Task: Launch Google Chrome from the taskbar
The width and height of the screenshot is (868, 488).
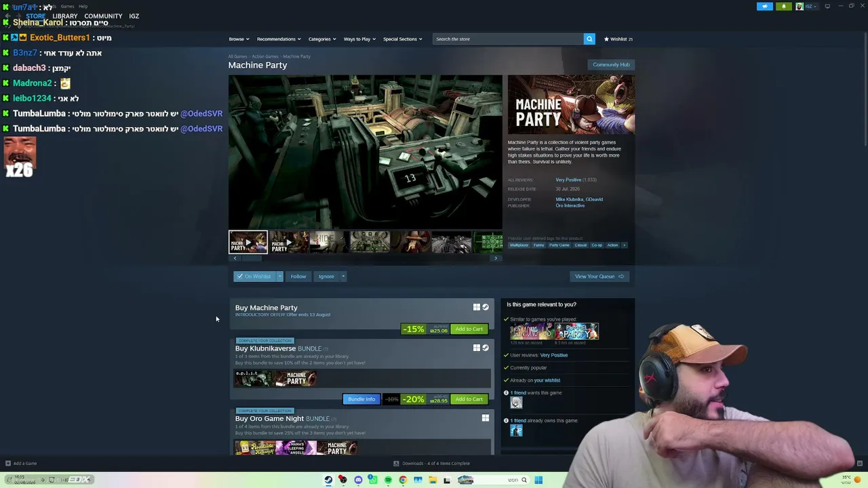Action: pyautogui.click(x=403, y=480)
